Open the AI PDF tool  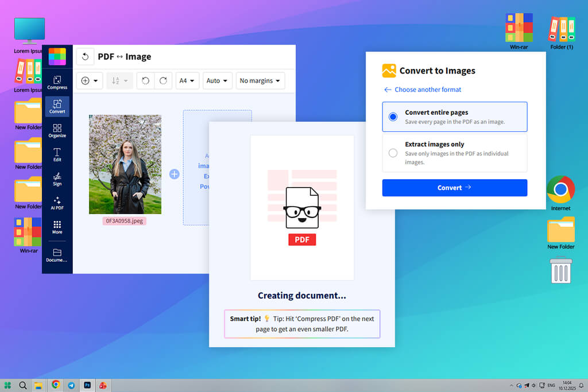coord(57,203)
